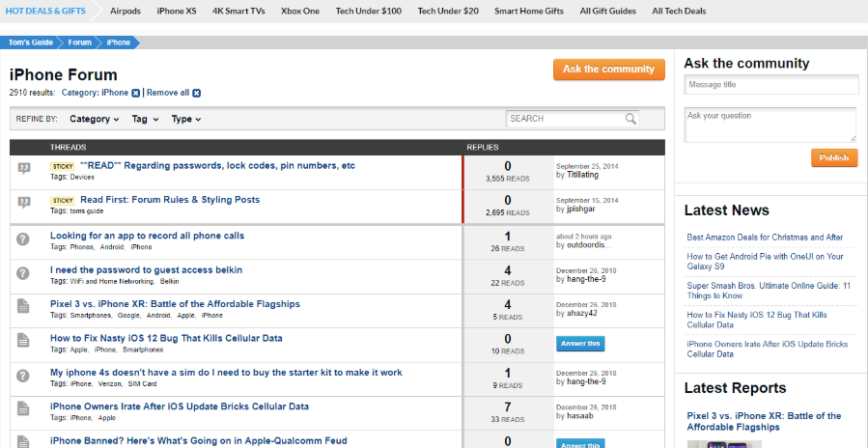
Task: Click the Ask your question text area
Action: point(771,126)
